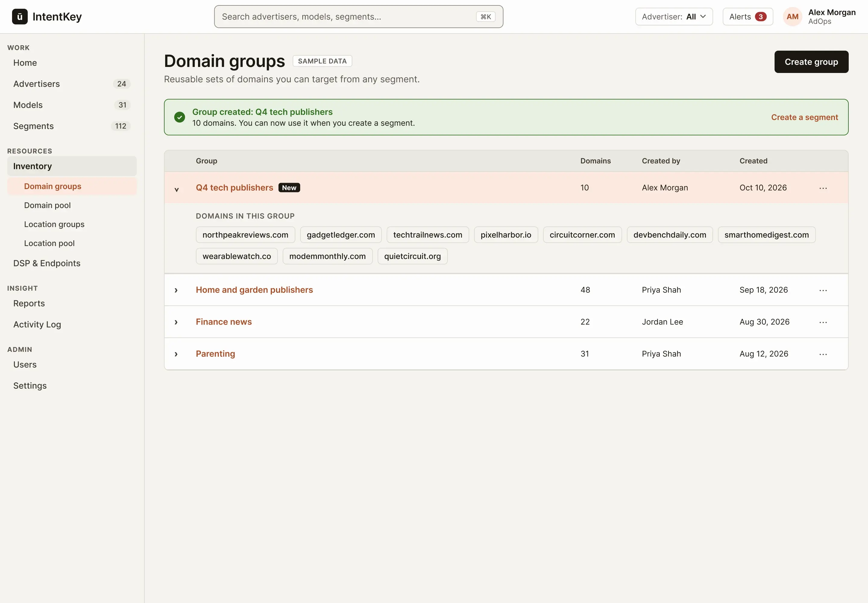Click the pixelharbor.io domain chip
Image resolution: width=868 pixels, height=603 pixels.
click(x=506, y=235)
